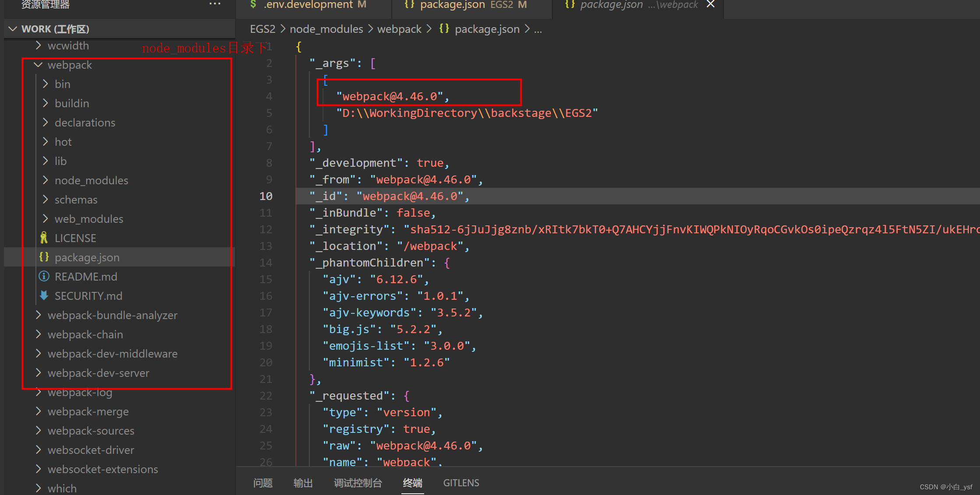The width and height of the screenshot is (980, 495).
Task: Click line number 10 in the gutter
Action: coord(266,196)
